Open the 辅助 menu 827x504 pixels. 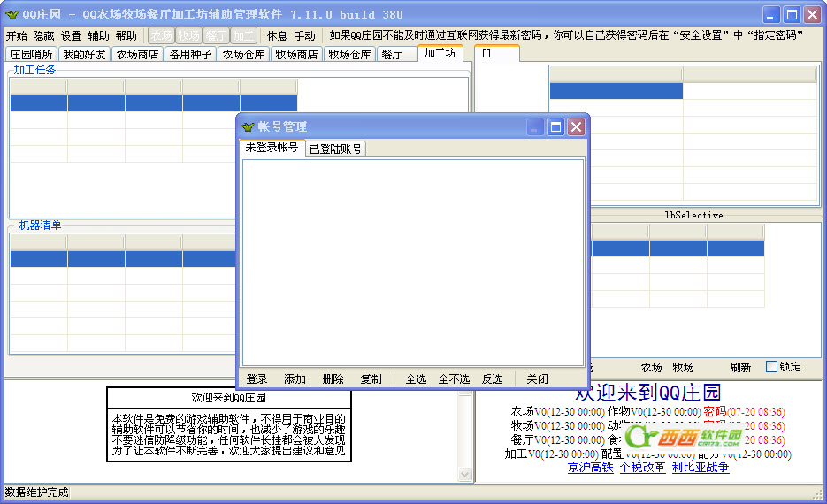[98, 36]
